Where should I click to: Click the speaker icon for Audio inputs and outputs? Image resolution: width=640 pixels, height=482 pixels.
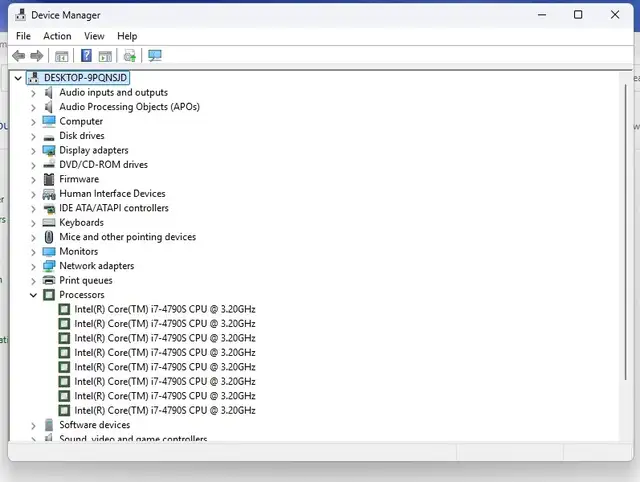click(49, 93)
